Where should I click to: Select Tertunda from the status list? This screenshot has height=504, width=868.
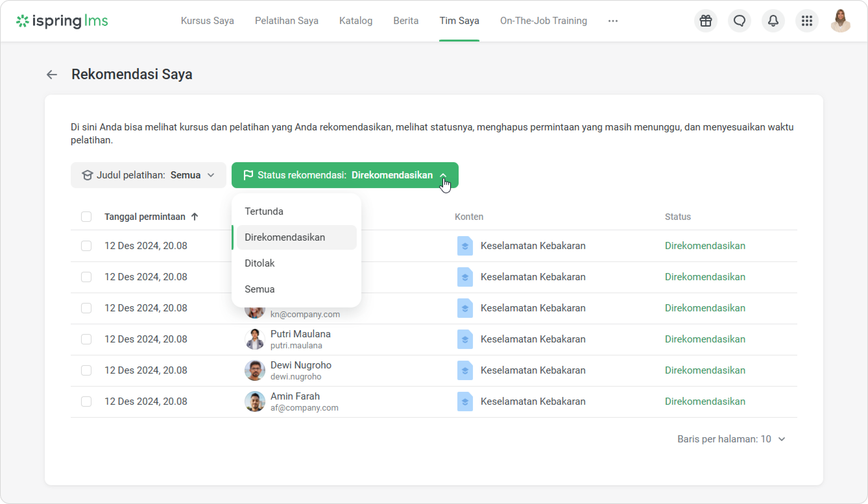tap(264, 211)
